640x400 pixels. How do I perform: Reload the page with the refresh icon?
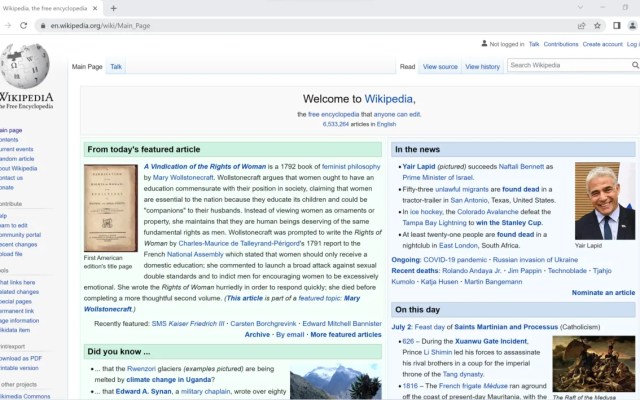tap(24, 25)
